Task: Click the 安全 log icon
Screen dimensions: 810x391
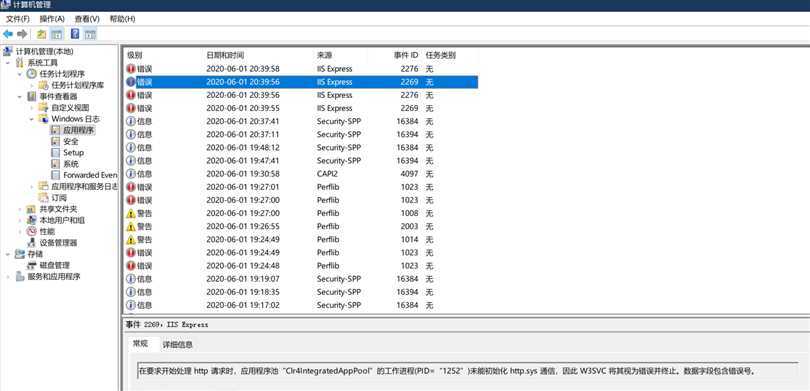Action: coord(55,141)
